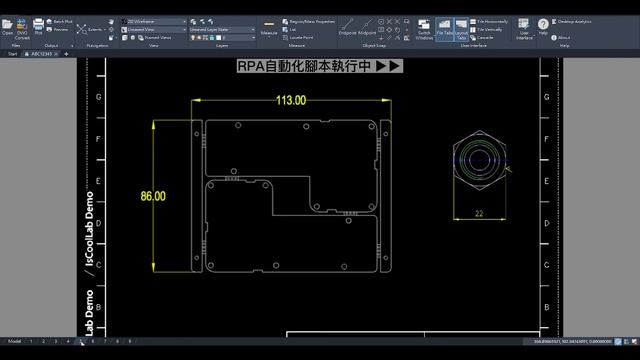Toggle Midpoint object snap

[x=367, y=28]
